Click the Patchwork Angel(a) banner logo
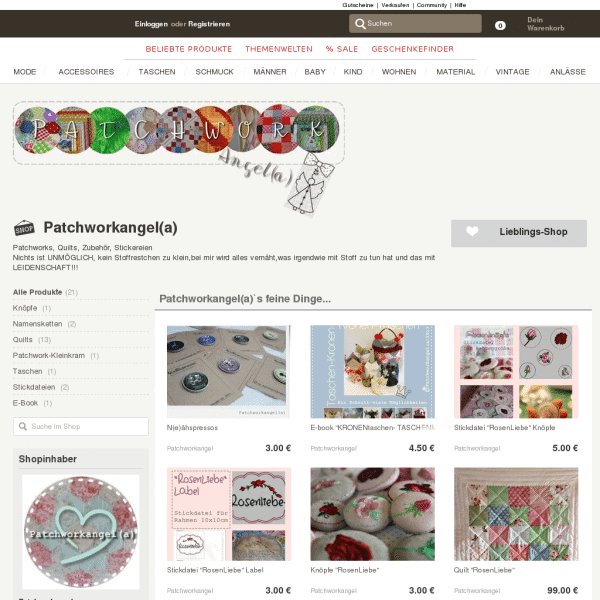Viewport: 600px width, 600px height. (179, 158)
